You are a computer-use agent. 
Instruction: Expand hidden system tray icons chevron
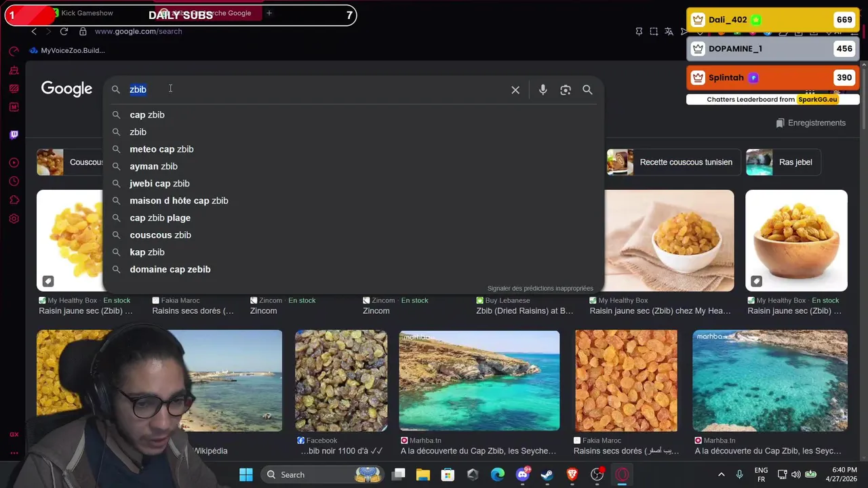[x=722, y=474]
